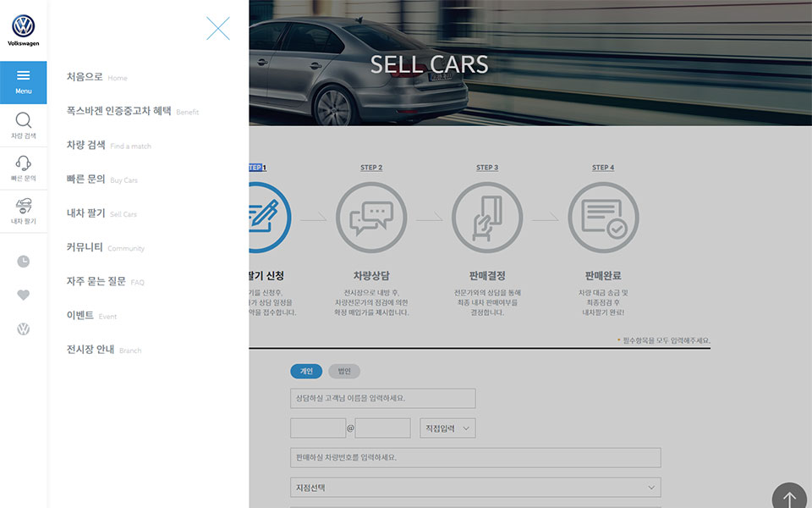Click the customer name input field

click(x=382, y=398)
